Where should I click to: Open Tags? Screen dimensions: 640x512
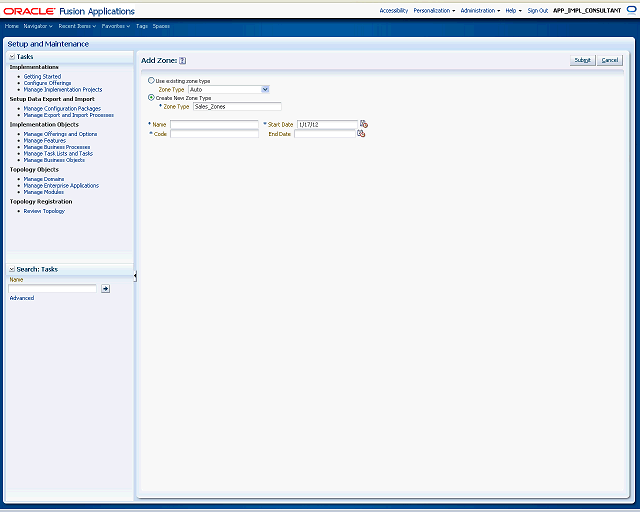[x=142, y=26]
